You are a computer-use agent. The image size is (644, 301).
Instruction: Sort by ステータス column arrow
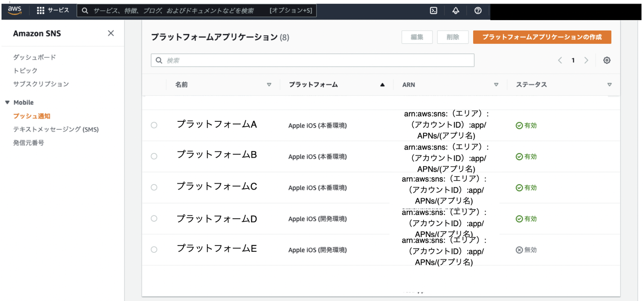(610, 85)
